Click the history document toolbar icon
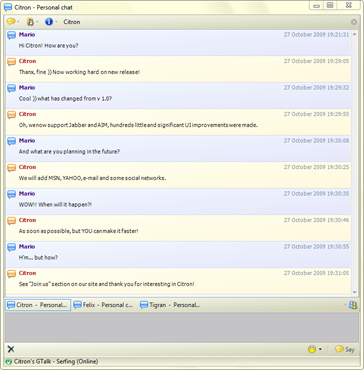The image size is (364, 370). pos(30,22)
